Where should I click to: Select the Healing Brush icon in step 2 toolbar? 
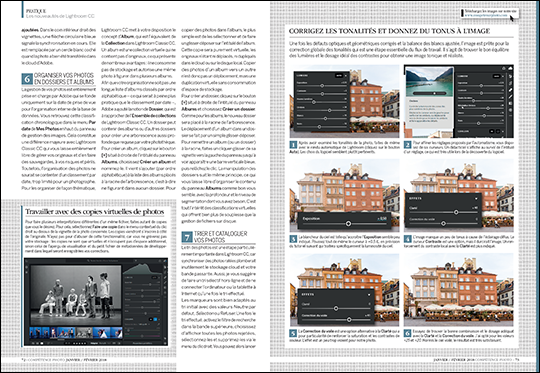[510, 90]
